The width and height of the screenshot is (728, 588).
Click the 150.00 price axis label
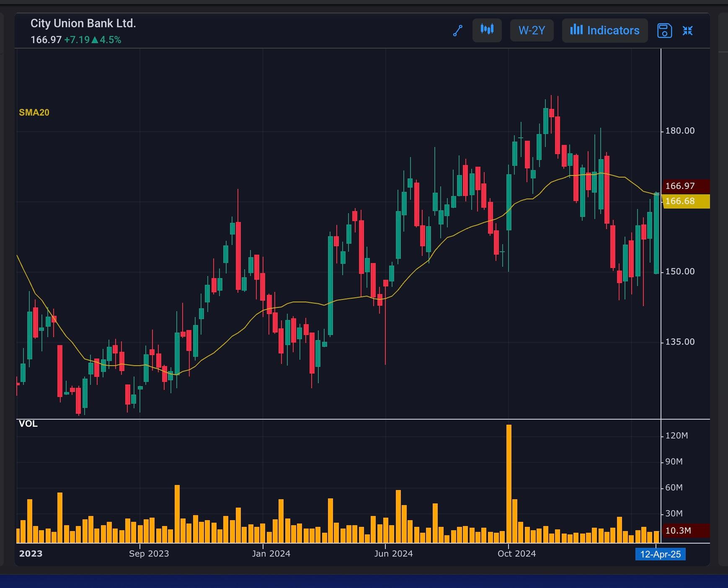pyautogui.click(x=680, y=271)
